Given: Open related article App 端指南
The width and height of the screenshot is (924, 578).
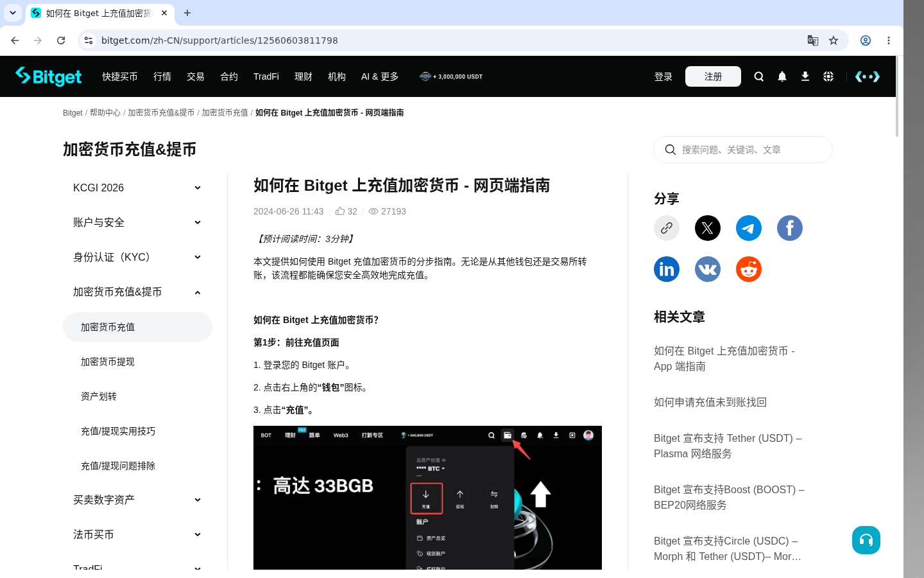Looking at the screenshot, I should point(724,358).
